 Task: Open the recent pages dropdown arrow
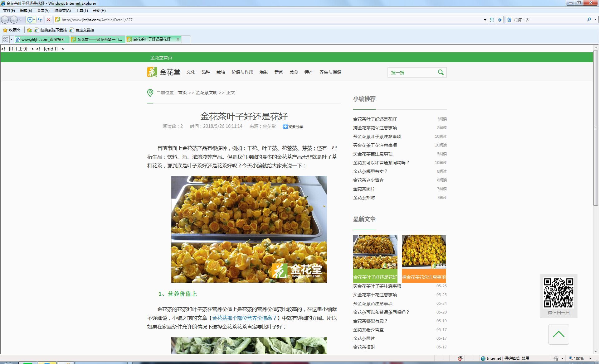pos(21,20)
